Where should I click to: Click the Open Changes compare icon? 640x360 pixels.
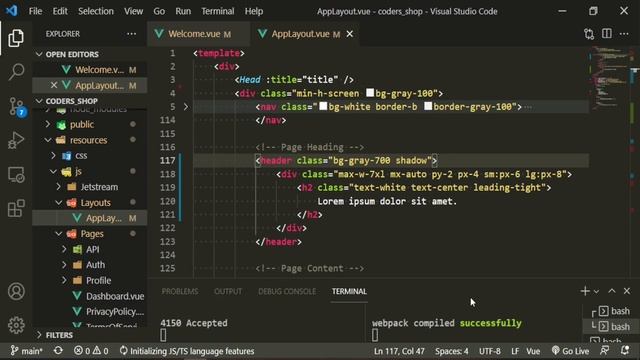point(589,34)
